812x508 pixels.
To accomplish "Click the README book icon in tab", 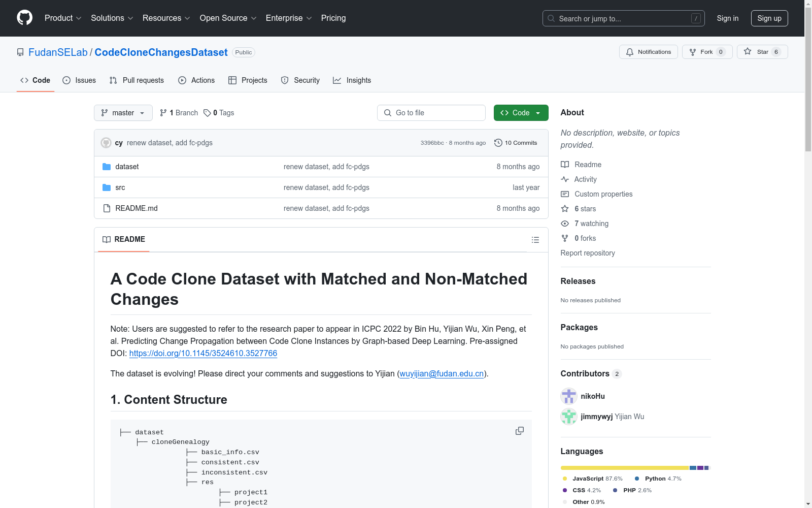I will coord(107,239).
